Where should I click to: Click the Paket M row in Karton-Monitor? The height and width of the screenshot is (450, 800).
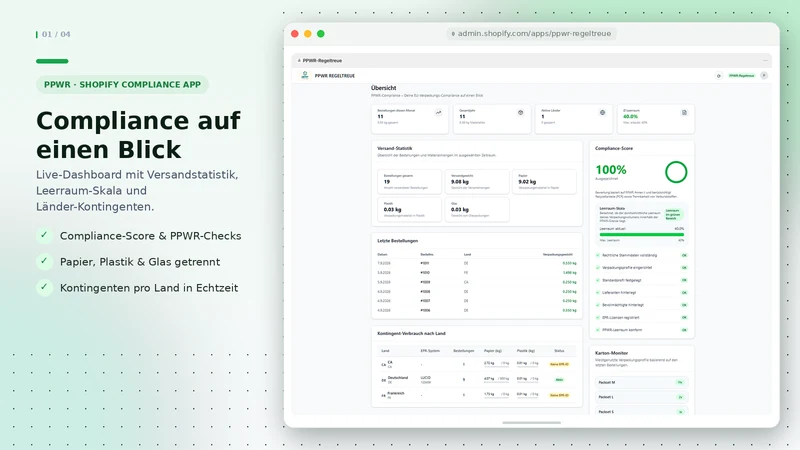[641, 382]
